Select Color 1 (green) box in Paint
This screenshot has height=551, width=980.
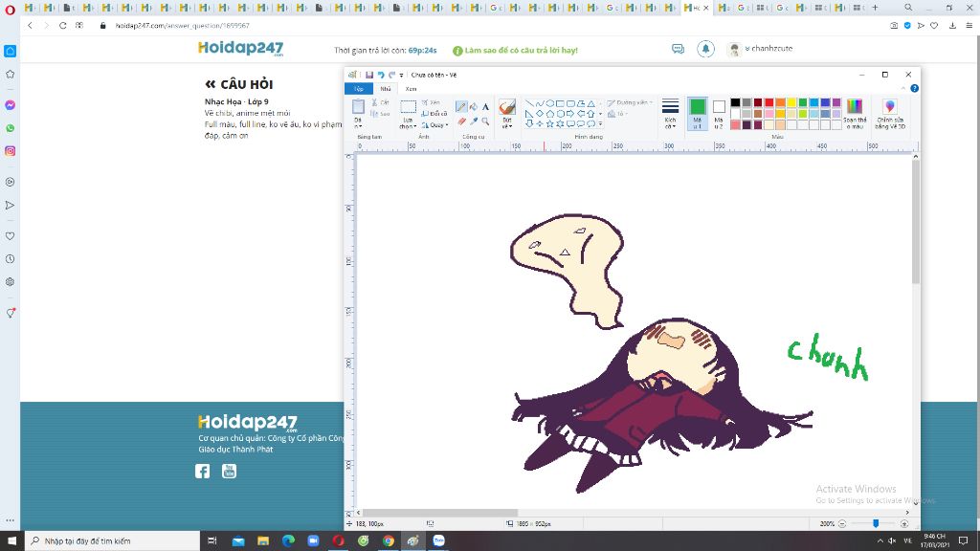click(x=697, y=114)
